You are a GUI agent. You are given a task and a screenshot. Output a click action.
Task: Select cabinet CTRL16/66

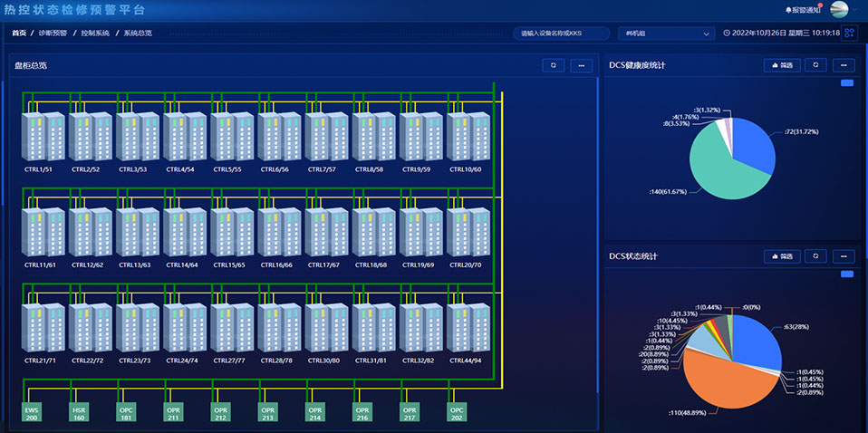[279, 233]
